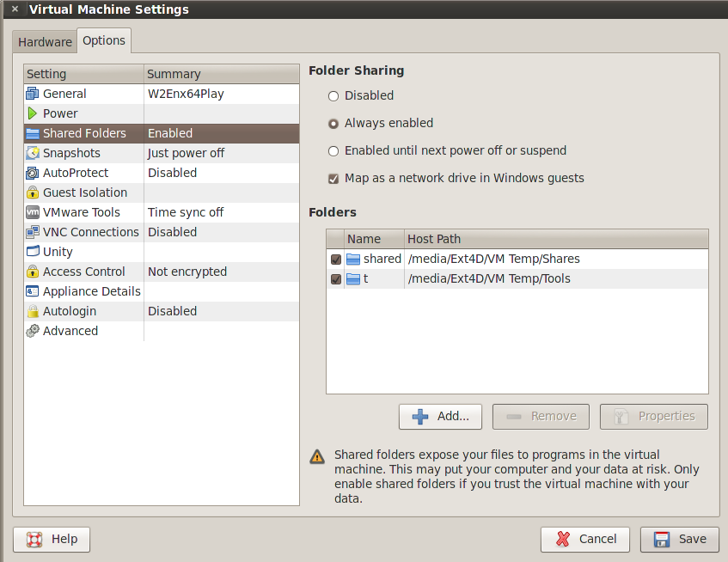The height and width of the screenshot is (562, 728).
Task: Open the Unity setting
Action: pos(162,252)
